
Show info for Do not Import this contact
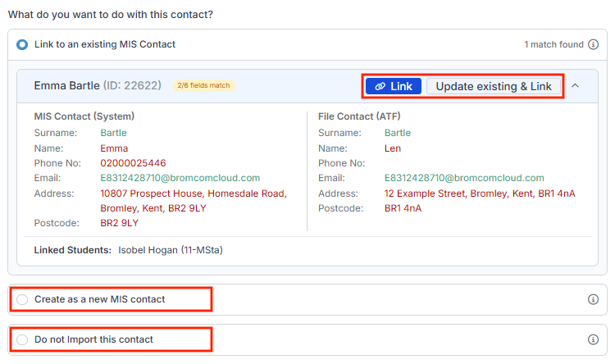593,339
